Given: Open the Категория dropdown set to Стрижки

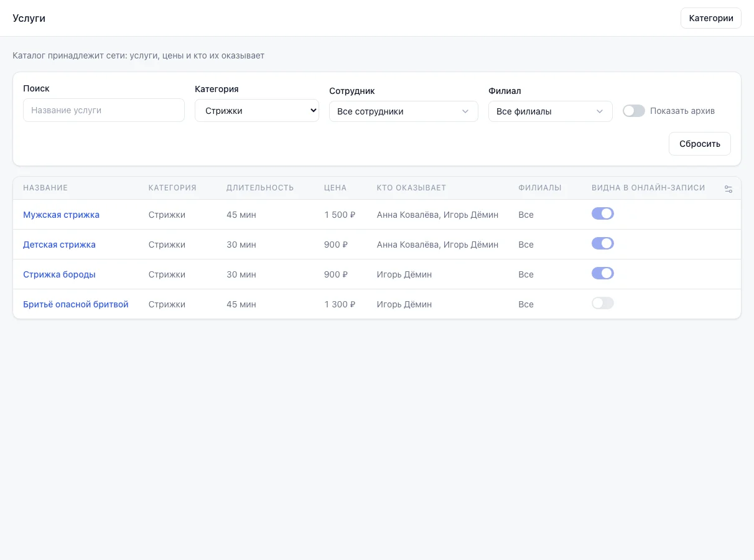Looking at the screenshot, I should coord(257,111).
